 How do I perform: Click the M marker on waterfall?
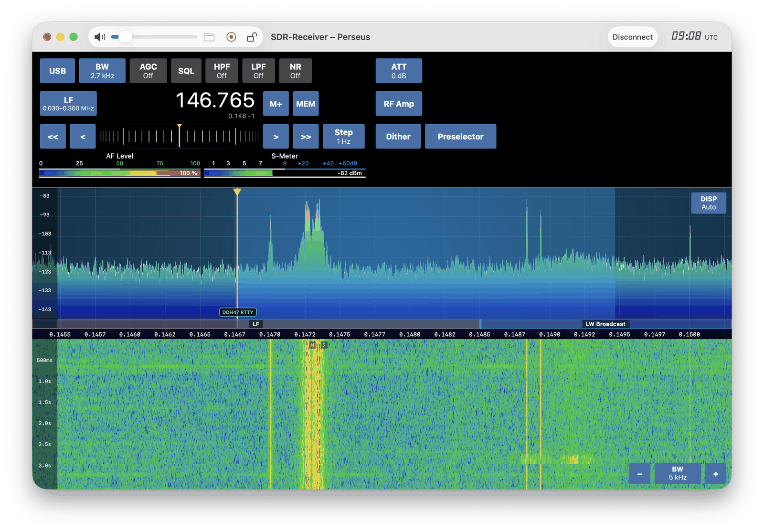[312, 345]
